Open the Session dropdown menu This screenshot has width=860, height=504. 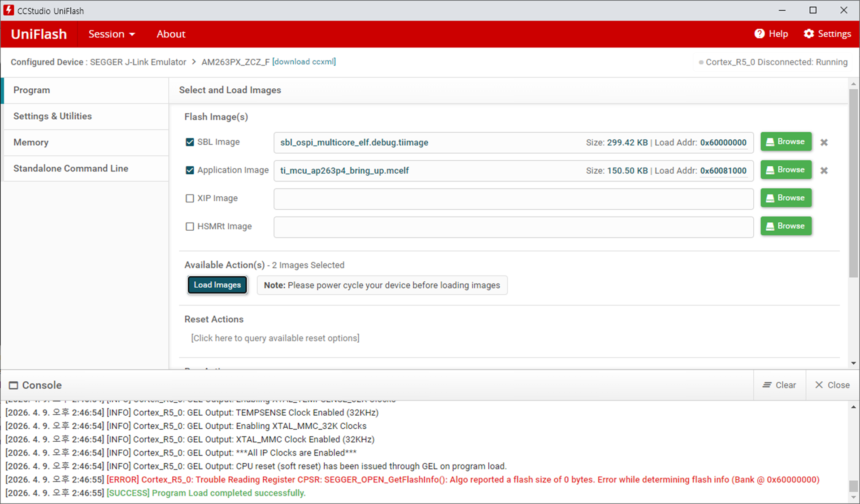tap(112, 34)
